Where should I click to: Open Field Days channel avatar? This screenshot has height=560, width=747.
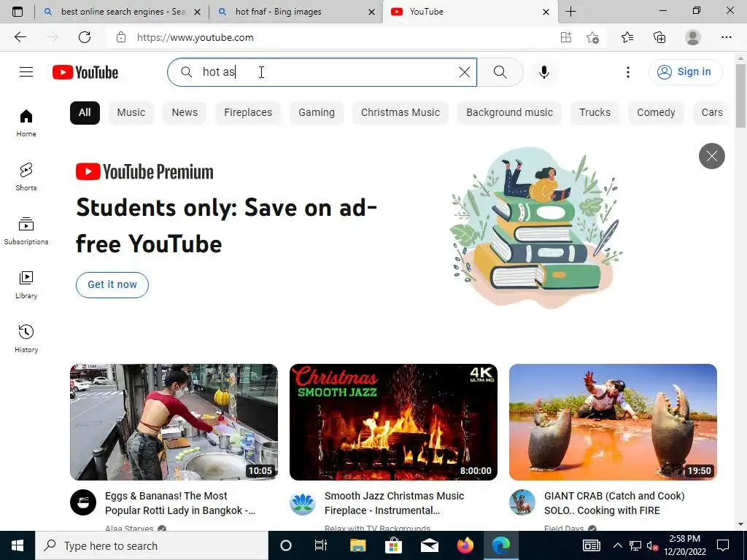pyautogui.click(x=522, y=502)
